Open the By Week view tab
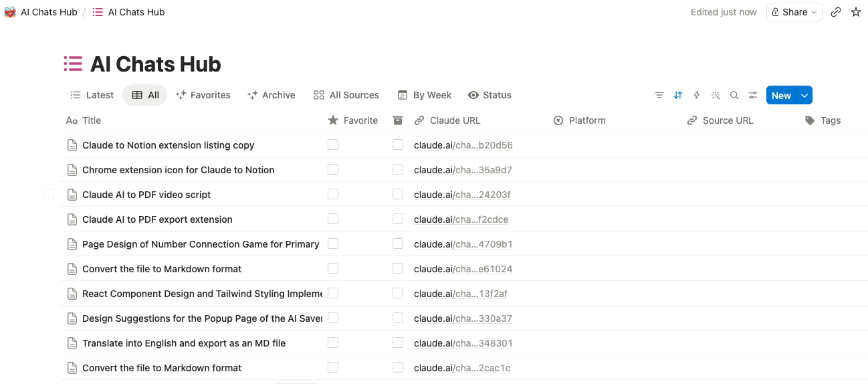The image size is (868, 384). pyautogui.click(x=425, y=95)
